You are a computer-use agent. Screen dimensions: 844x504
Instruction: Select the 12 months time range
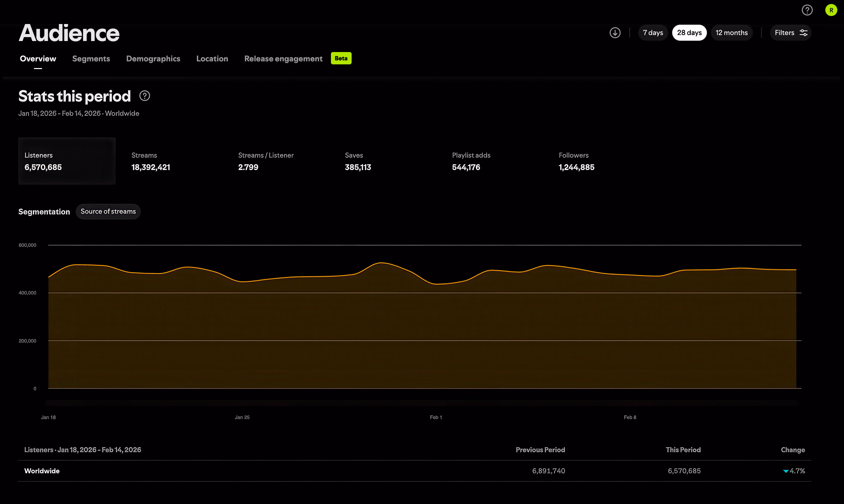(x=732, y=33)
